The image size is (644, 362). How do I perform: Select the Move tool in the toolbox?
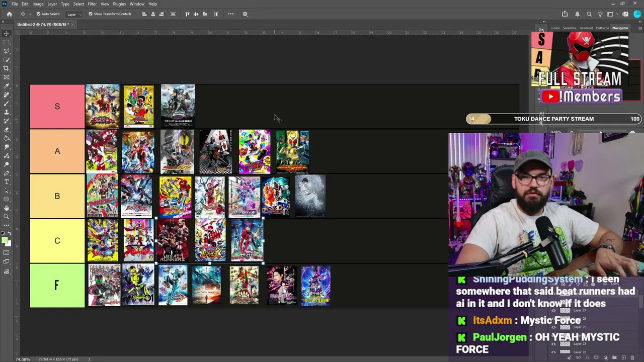(x=7, y=33)
